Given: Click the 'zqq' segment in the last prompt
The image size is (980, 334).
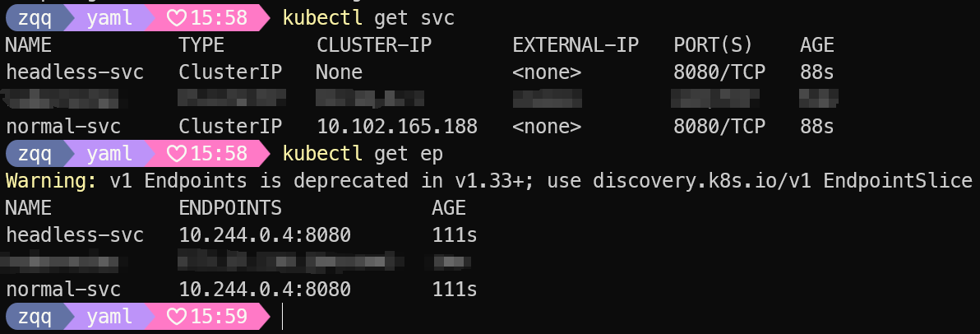Looking at the screenshot, I should click(x=35, y=316).
